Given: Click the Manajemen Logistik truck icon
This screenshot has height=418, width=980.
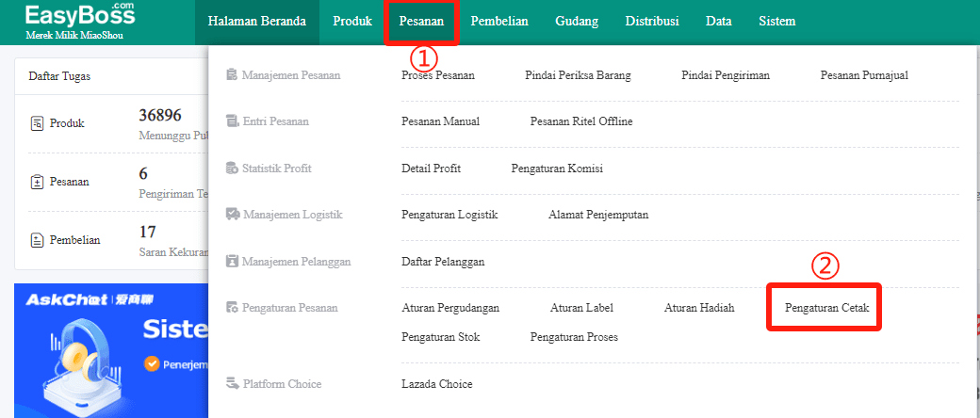Looking at the screenshot, I should (232, 215).
